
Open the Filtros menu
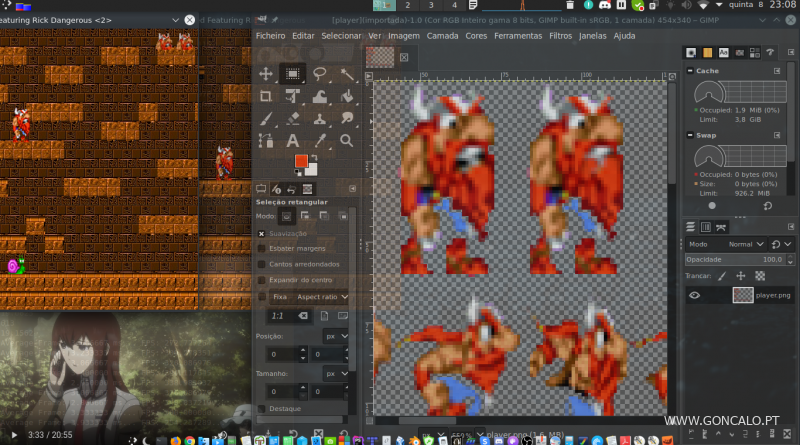(x=560, y=36)
